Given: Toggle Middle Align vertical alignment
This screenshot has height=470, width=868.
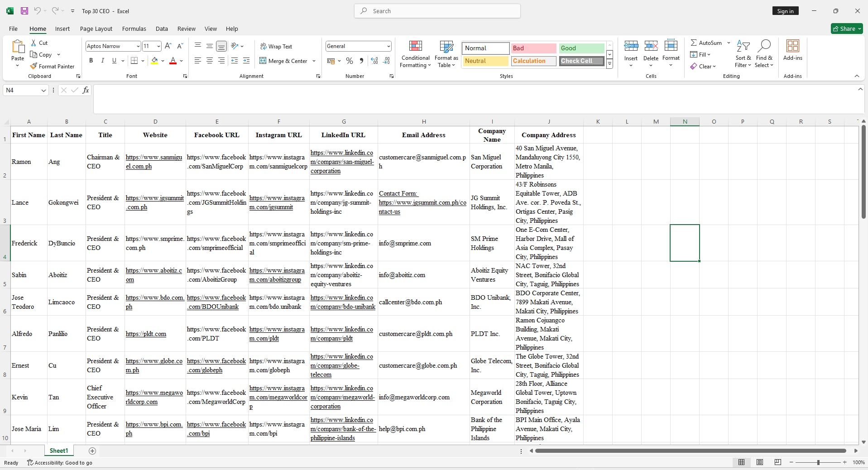Looking at the screenshot, I should tap(210, 46).
